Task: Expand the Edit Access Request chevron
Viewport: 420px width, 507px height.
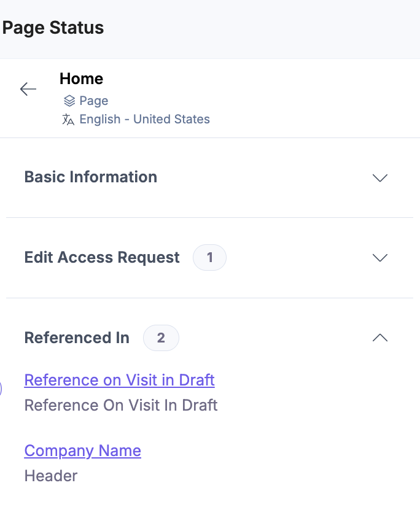Action: 380,258
